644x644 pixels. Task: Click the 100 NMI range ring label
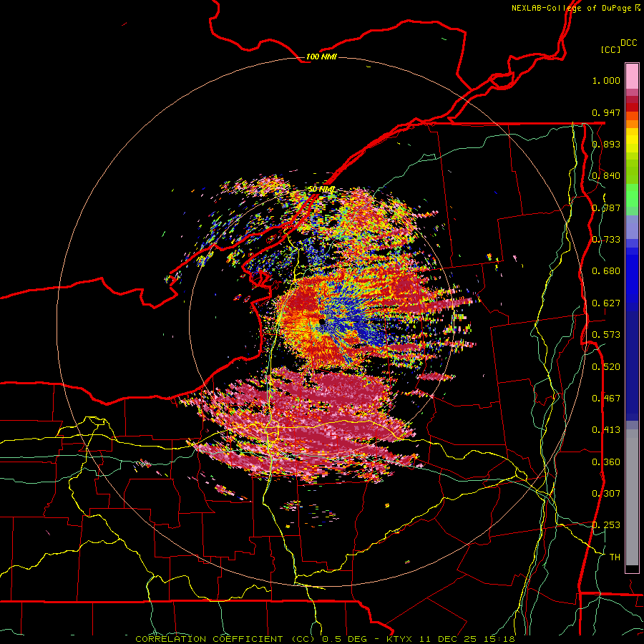(x=321, y=57)
